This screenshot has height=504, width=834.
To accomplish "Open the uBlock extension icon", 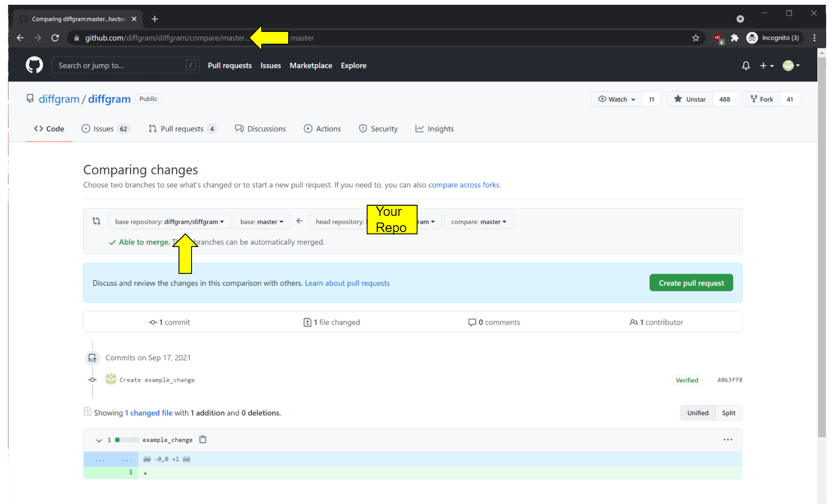I will coord(718,38).
